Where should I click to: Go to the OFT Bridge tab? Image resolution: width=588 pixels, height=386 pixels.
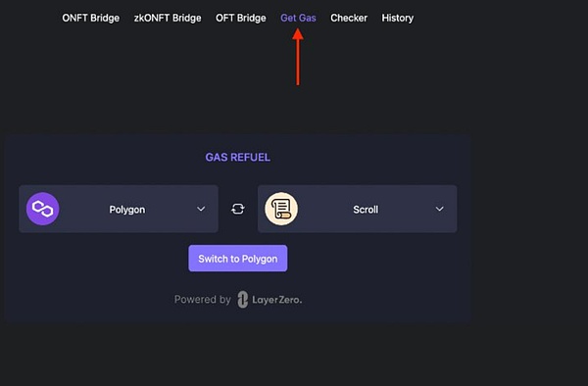point(241,18)
